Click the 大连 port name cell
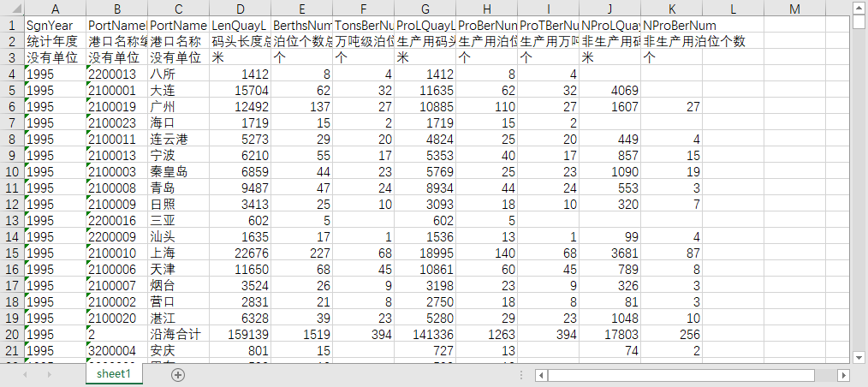The width and height of the screenshot is (868, 387). pos(179,90)
